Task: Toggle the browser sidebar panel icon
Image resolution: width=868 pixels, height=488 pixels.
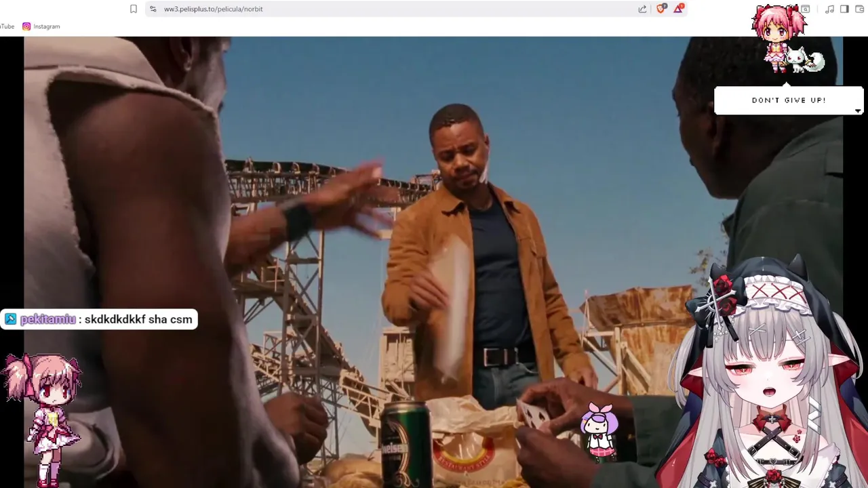Action: [x=844, y=9]
